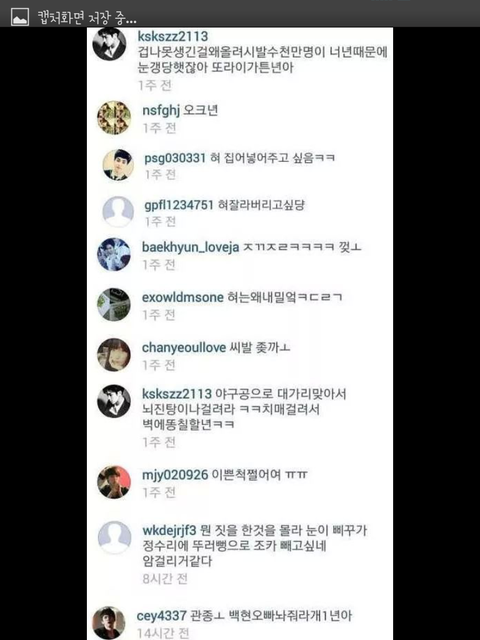Select the exowldmsone username
This screenshot has width=480, height=640.
tap(183, 297)
